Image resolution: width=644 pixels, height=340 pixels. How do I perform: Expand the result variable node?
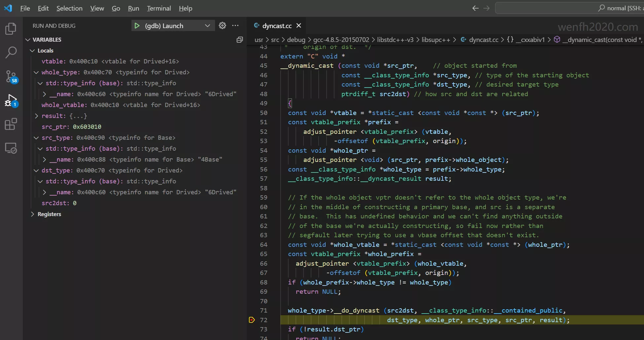37,116
